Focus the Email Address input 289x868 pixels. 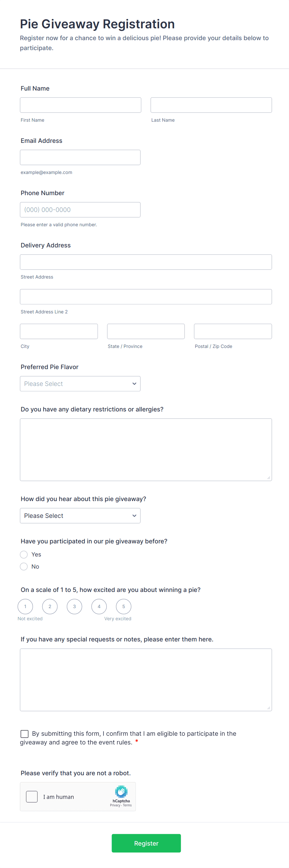80,157
